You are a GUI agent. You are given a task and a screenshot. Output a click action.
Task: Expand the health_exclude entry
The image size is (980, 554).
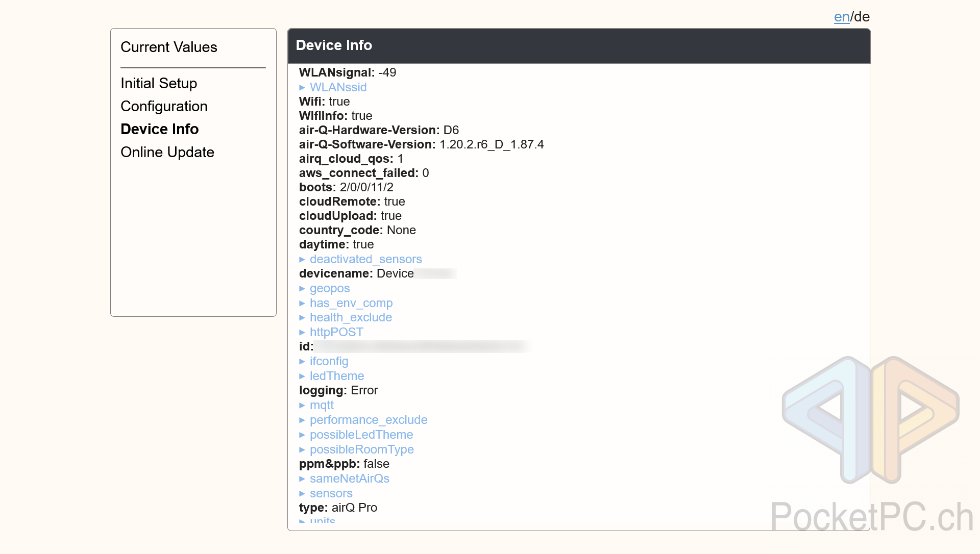[x=346, y=317]
